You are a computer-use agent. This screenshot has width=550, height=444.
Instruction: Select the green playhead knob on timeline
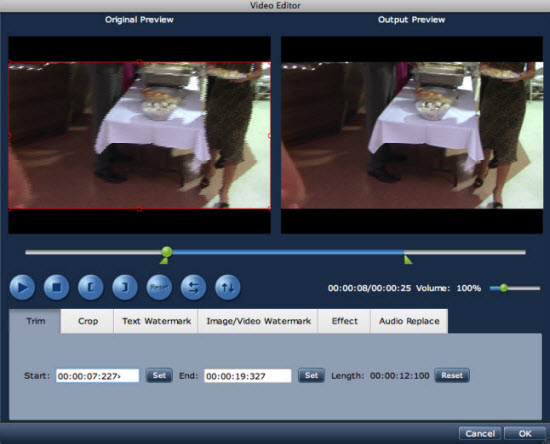pos(167,252)
